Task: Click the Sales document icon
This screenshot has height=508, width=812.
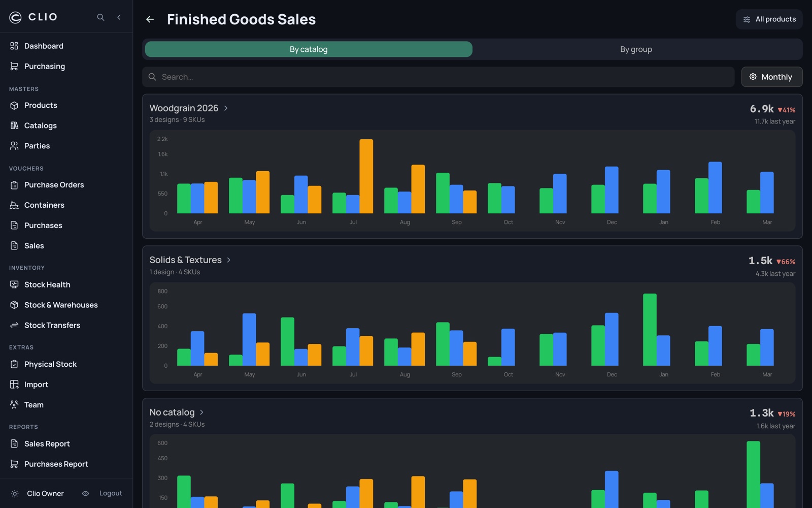Action: pos(14,246)
